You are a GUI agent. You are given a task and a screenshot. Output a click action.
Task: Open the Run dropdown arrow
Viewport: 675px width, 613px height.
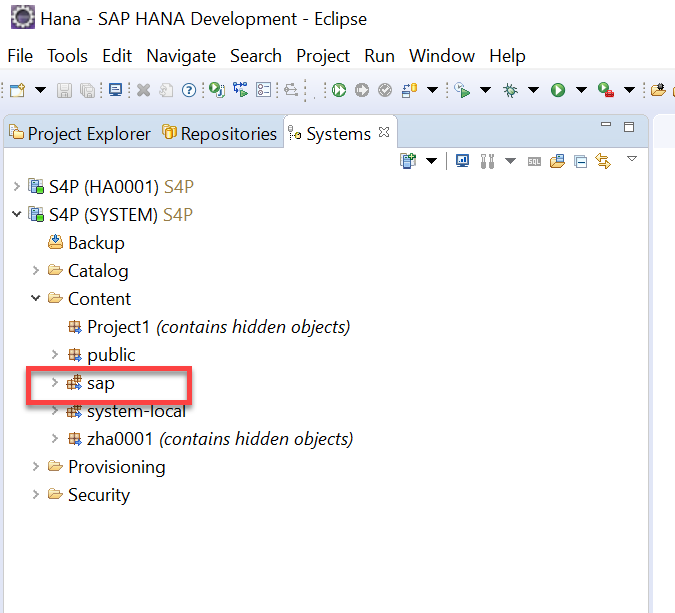click(x=582, y=90)
